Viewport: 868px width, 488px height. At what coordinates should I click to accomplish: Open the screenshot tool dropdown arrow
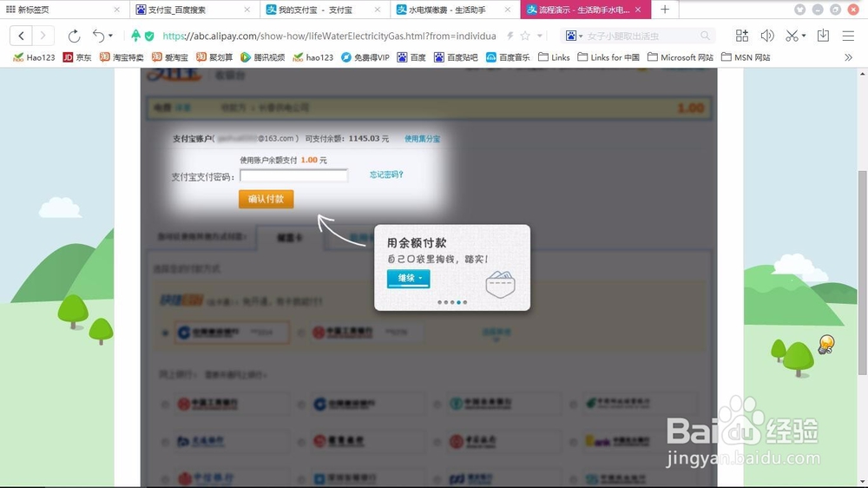804,36
